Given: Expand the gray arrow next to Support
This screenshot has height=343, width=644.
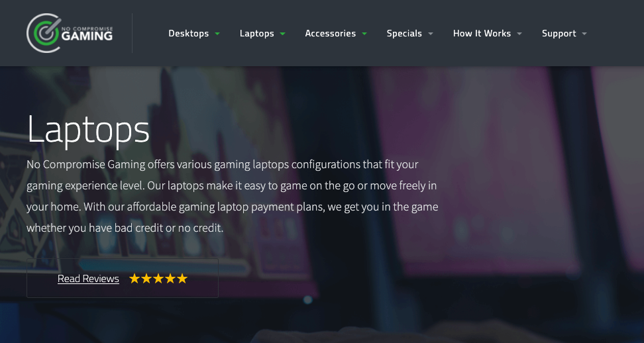Looking at the screenshot, I should pos(584,34).
